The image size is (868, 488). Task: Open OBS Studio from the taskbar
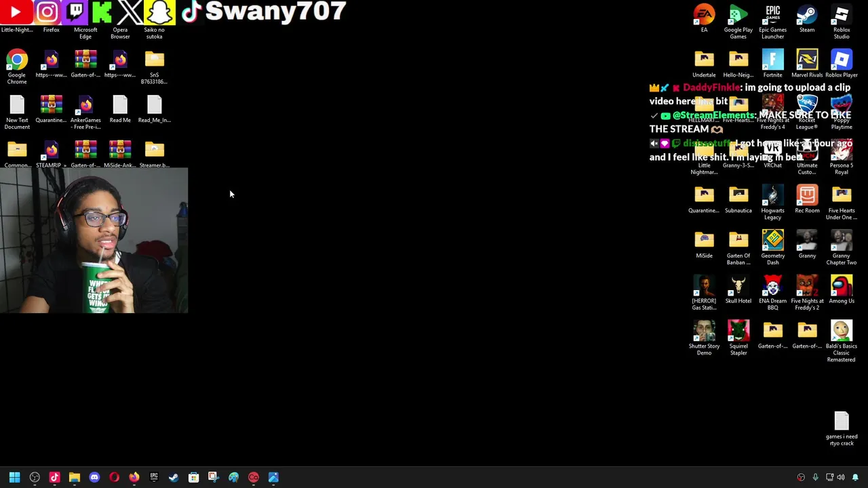[35, 477]
